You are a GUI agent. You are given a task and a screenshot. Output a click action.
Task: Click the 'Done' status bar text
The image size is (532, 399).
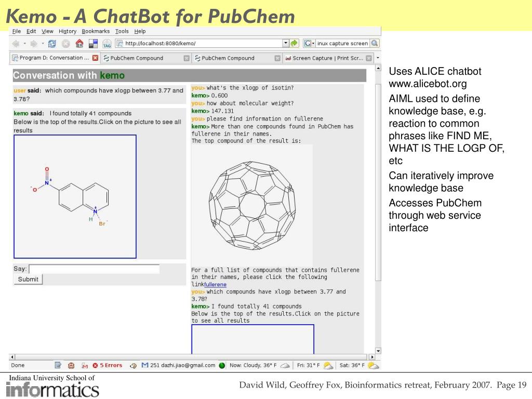tap(18, 365)
